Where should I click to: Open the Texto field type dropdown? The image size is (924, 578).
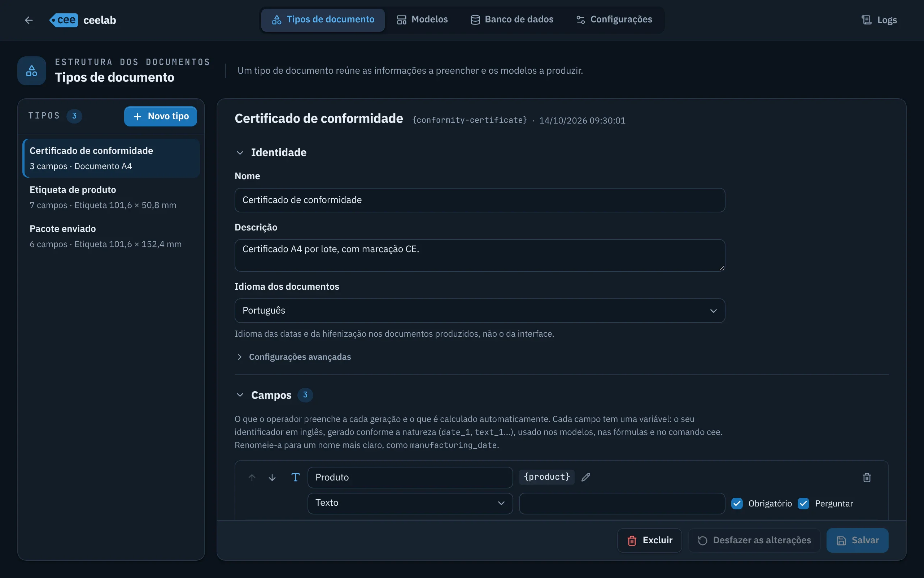click(410, 503)
